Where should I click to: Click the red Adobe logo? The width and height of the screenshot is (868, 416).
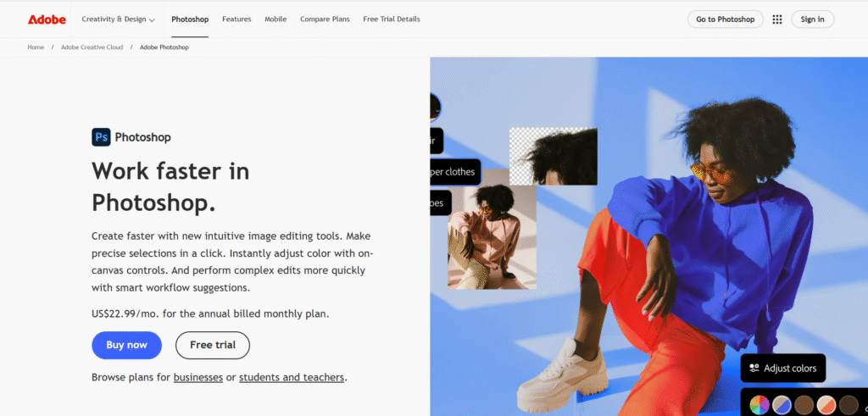[x=47, y=19]
